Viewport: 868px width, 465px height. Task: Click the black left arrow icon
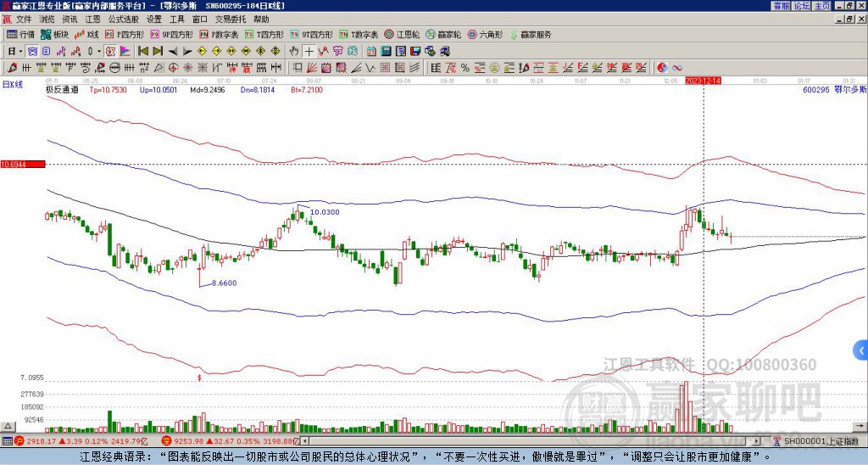173,52
